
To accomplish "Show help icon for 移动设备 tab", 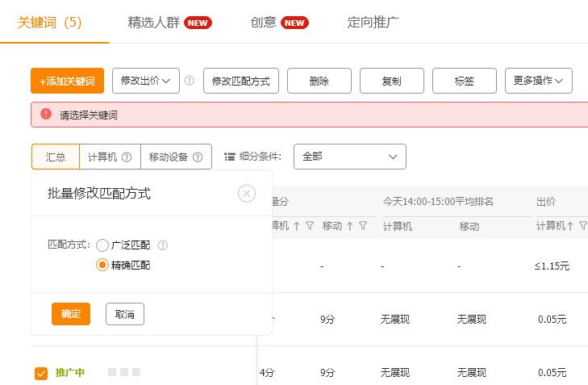I will [198, 157].
